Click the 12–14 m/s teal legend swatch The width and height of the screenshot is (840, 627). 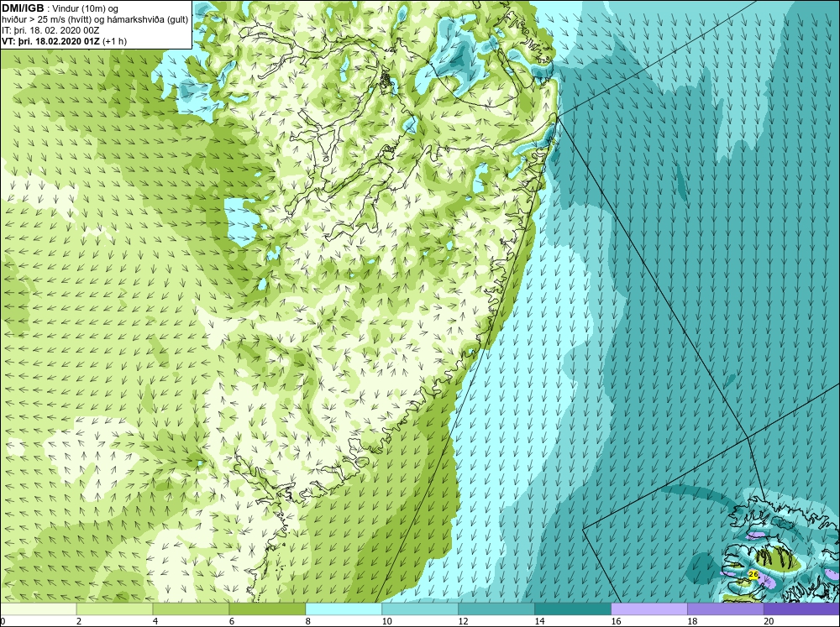tap(496, 609)
